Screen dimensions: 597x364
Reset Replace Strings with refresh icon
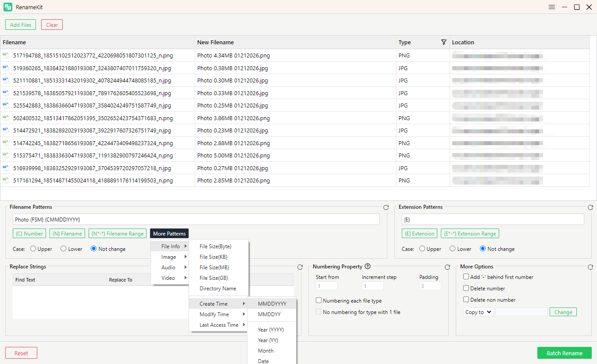click(300, 267)
